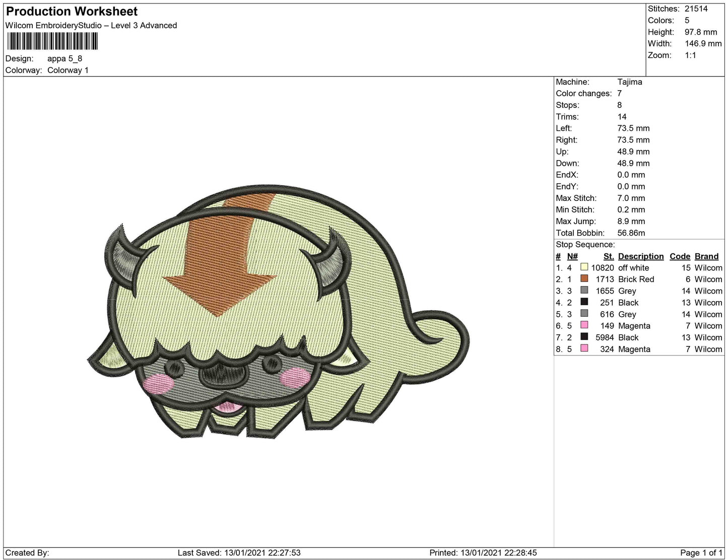Click the N# column header
The height and width of the screenshot is (560, 728).
pyautogui.click(x=572, y=256)
